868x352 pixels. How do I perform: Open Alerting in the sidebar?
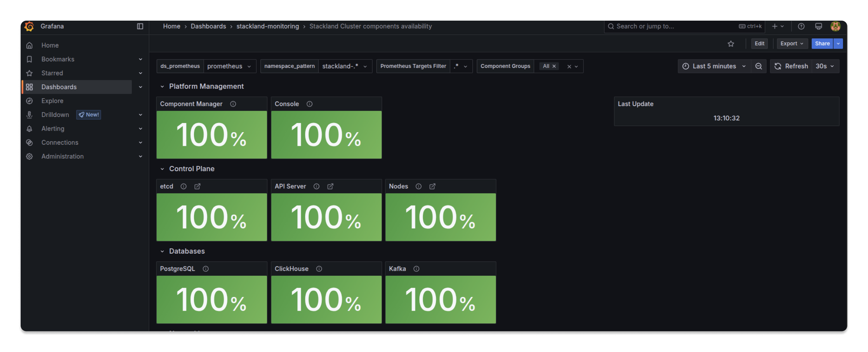pos(53,128)
